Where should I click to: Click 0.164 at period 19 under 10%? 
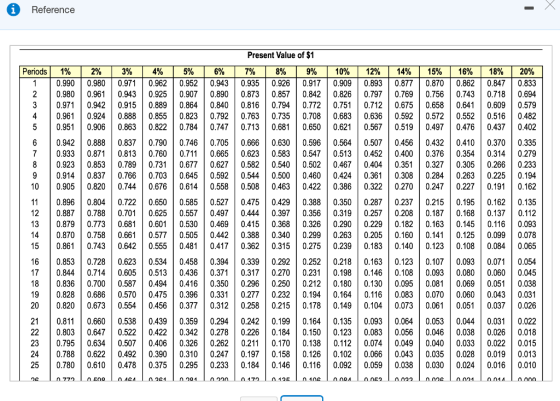342,295
